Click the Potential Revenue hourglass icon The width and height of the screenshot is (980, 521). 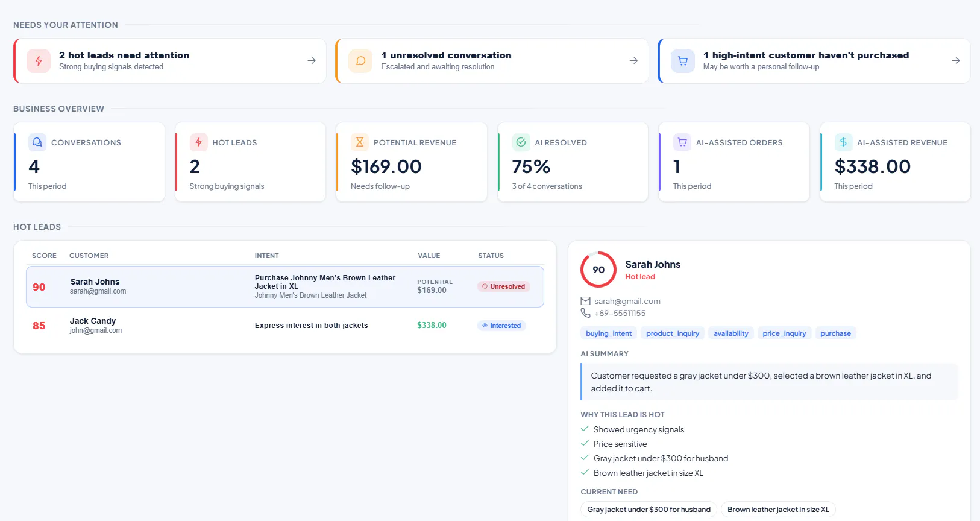360,142
